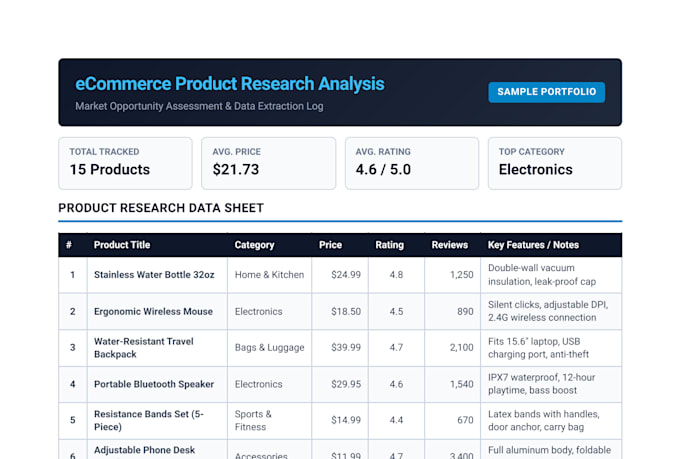Click the 4.4 rating cell
Screen dimensions: 680x459
[396, 420]
